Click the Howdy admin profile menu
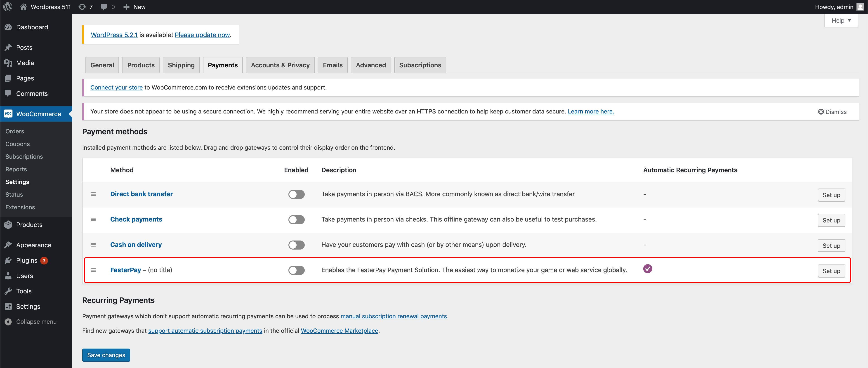 pyautogui.click(x=836, y=7)
